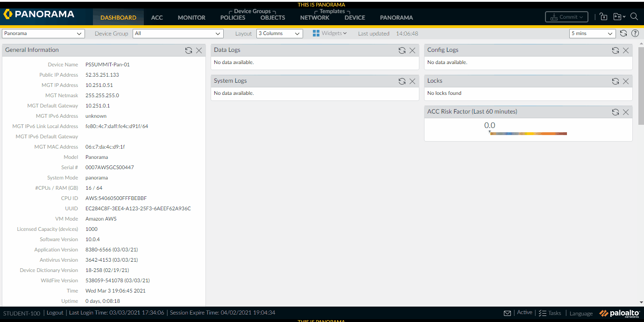Open the OBJECTS tab
Image resolution: width=644 pixels, height=322 pixels.
tap(273, 18)
